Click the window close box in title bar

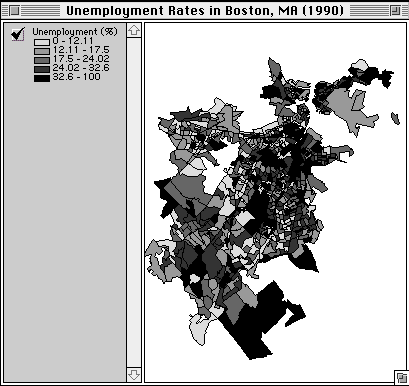14,11
